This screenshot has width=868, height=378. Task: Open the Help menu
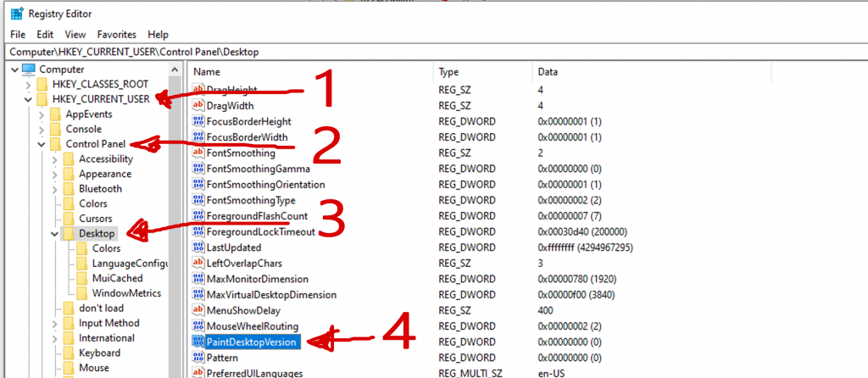(x=159, y=34)
